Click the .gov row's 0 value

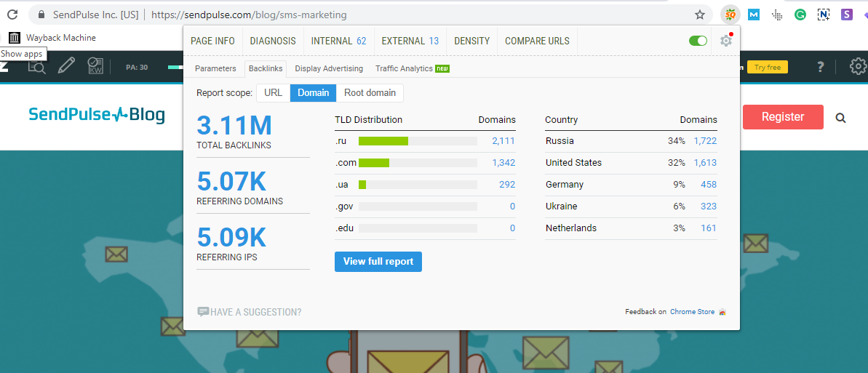[513, 206]
